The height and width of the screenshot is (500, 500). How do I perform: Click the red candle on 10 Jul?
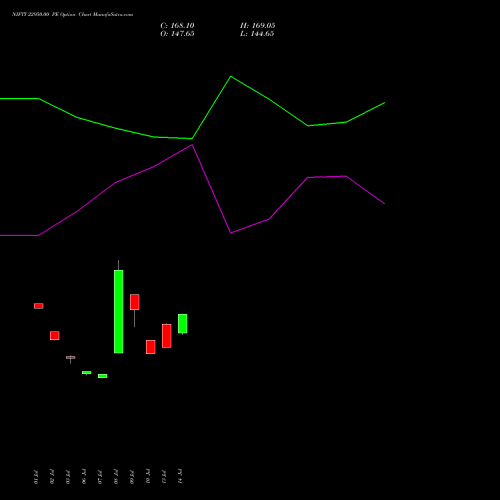tap(151, 347)
